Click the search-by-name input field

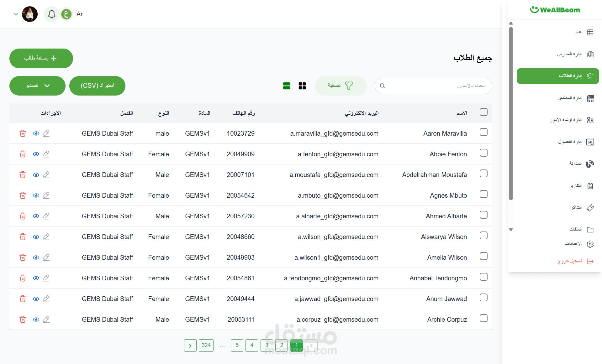click(439, 86)
